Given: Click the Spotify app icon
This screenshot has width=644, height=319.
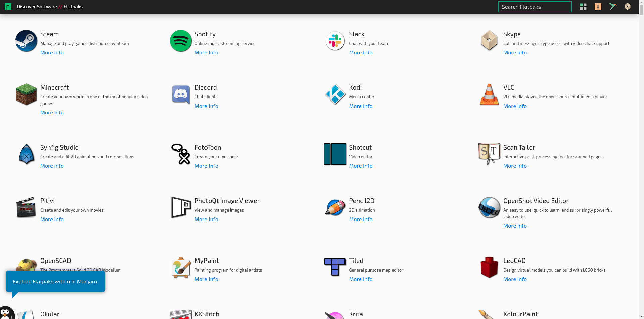Looking at the screenshot, I should click(x=181, y=41).
